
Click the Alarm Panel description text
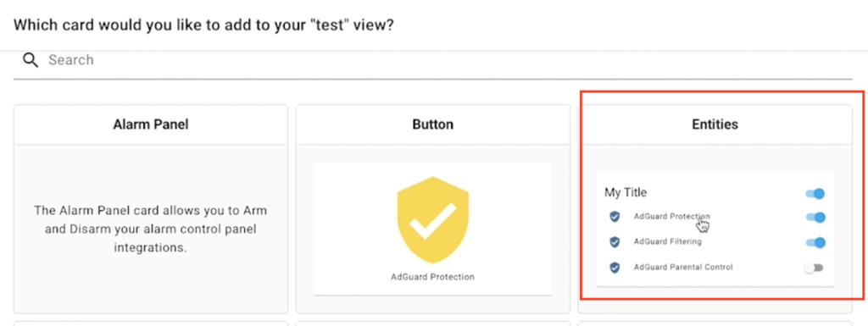tap(151, 229)
